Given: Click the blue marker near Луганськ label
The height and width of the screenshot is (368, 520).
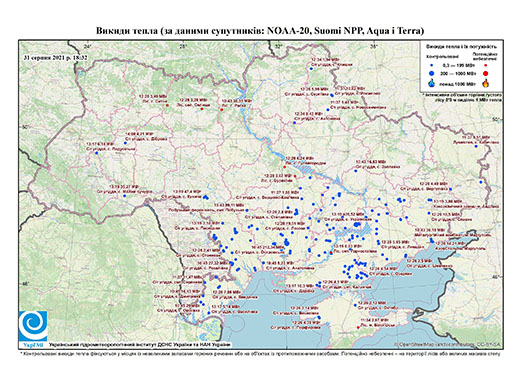Looking at the screenshot, I should point(476,146).
